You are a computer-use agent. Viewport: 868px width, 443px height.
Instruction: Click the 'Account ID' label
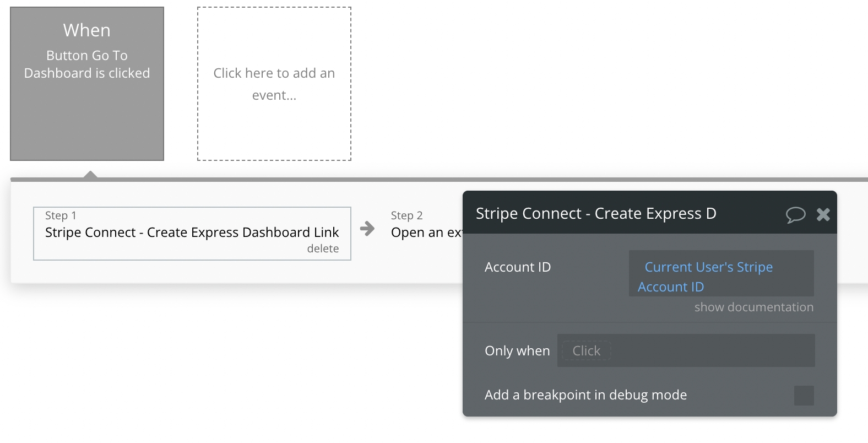pyautogui.click(x=518, y=267)
